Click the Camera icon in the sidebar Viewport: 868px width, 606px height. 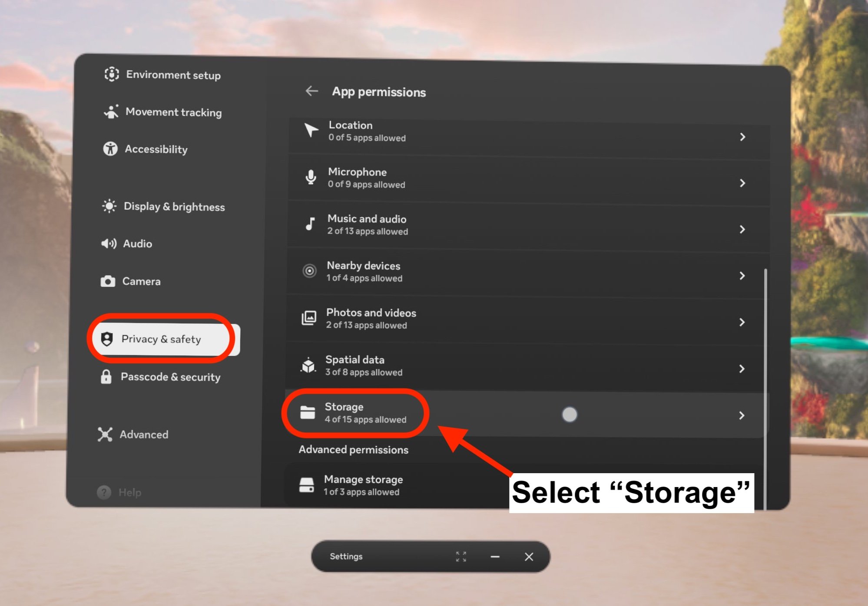click(x=108, y=281)
